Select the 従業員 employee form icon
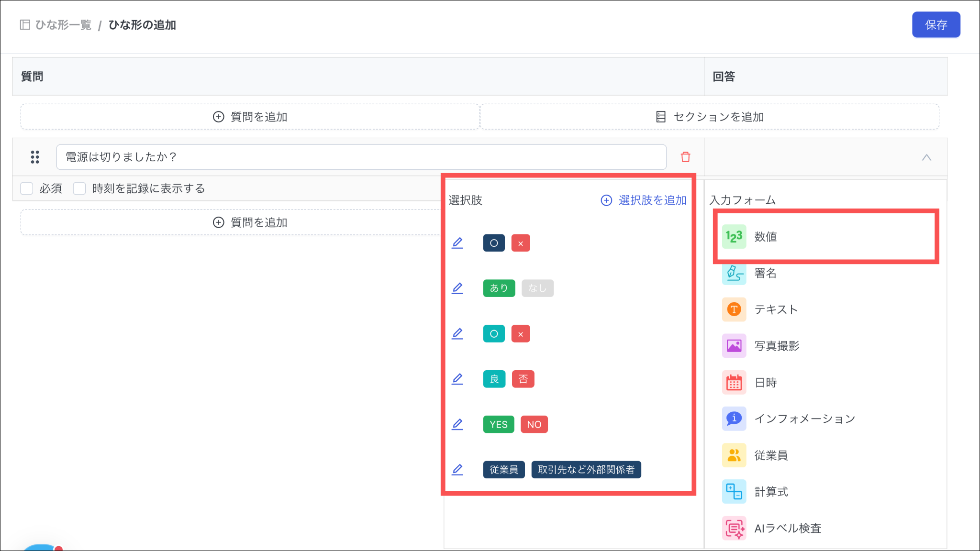 click(734, 455)
